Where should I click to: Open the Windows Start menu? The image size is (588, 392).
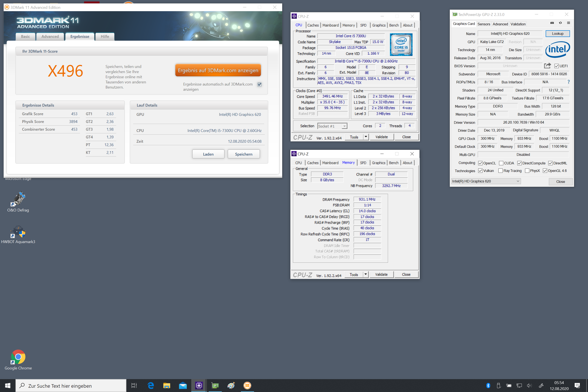tap(8, 386)
